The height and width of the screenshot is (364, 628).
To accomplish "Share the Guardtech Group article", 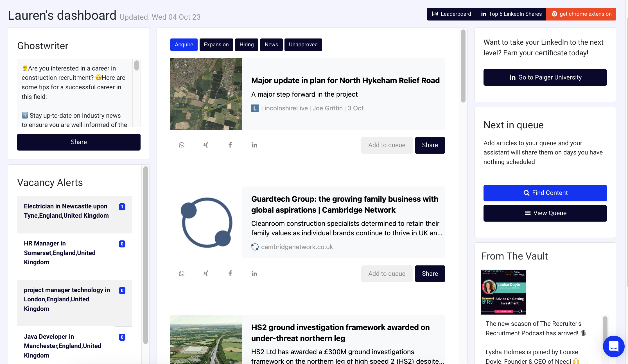I will (430, 274).
